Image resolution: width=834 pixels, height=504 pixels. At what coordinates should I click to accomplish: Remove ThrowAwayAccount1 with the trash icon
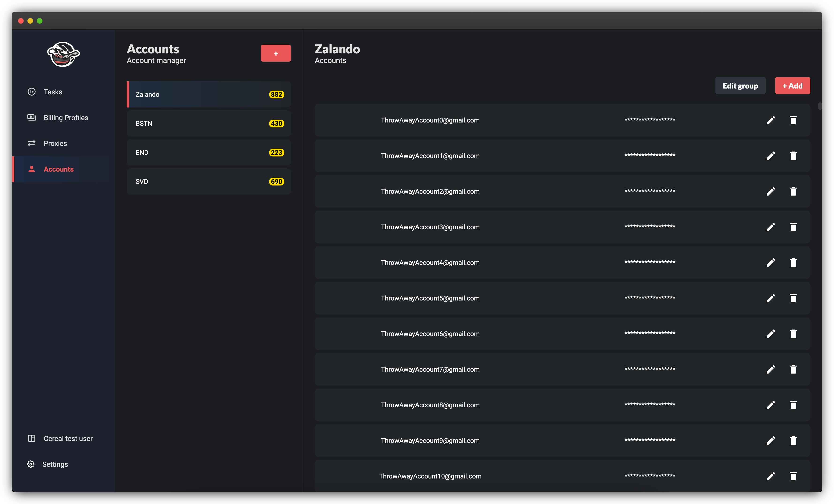[793, 156]
